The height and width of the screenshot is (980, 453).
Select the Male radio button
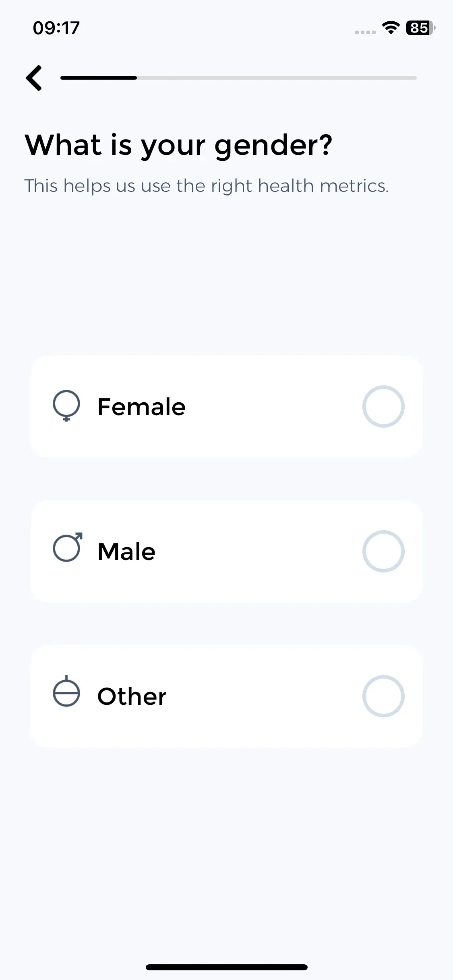[383, 551]
